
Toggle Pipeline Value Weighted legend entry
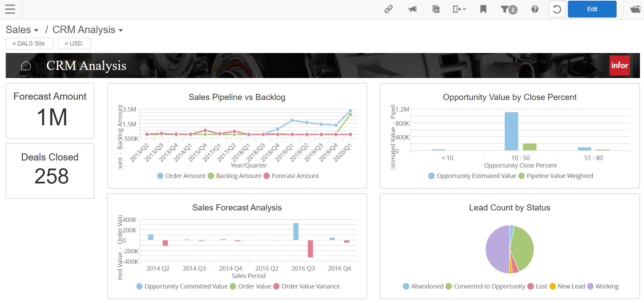coord(556,176)
